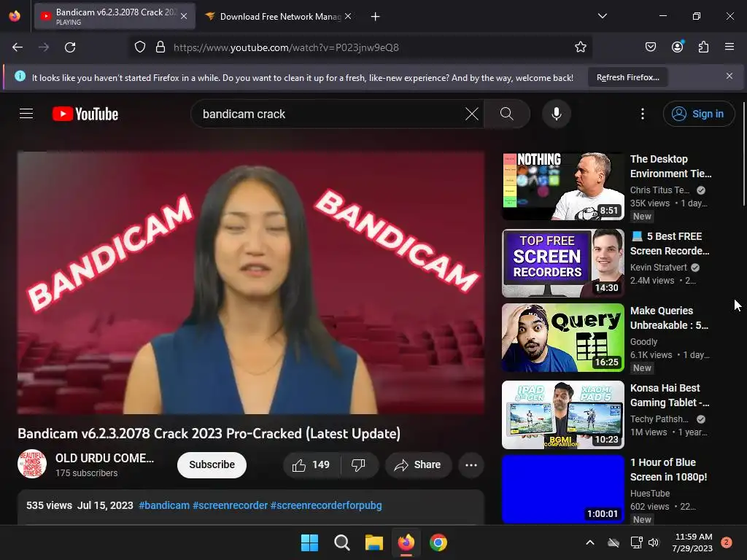Open notification center badge with 2

(727, 542)
